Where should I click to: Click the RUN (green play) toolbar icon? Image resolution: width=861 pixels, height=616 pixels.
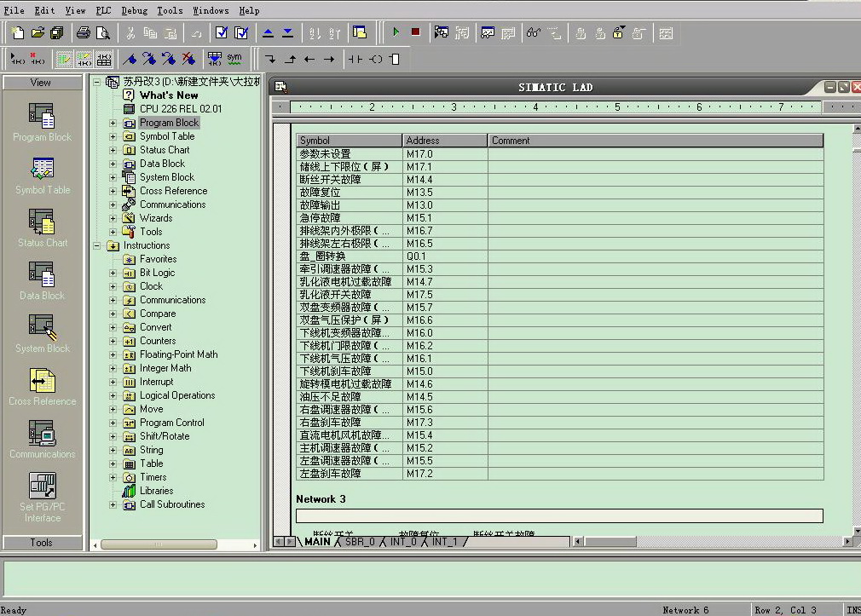pyautogui.click(x=396, y=32)
